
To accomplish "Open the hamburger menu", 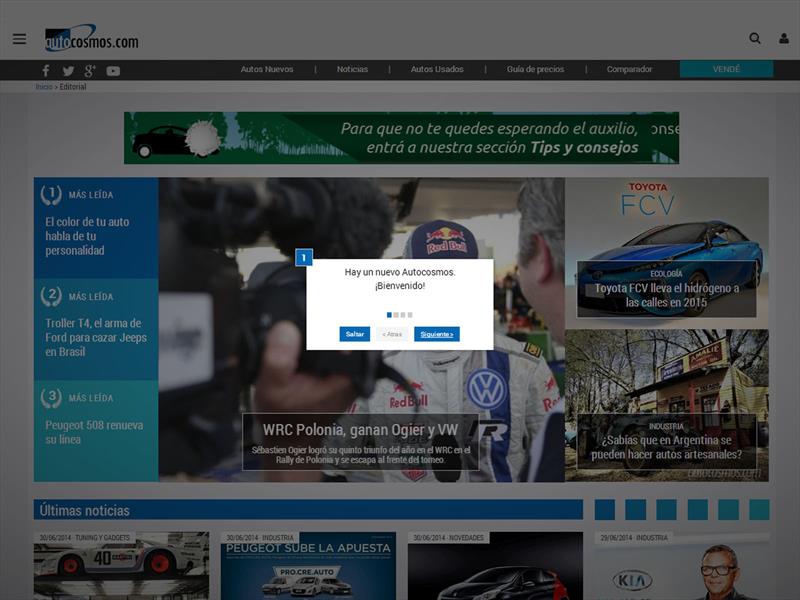I will pos(19,39).
